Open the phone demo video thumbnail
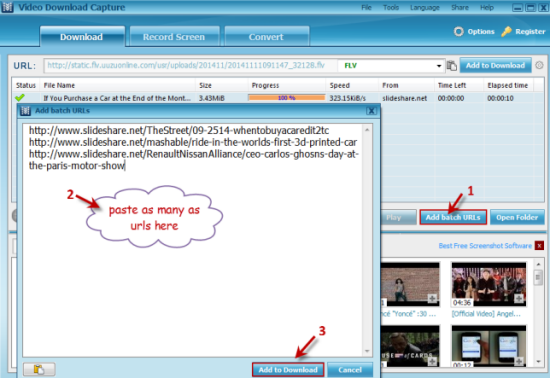550x378 pixels. click(489, 346)
